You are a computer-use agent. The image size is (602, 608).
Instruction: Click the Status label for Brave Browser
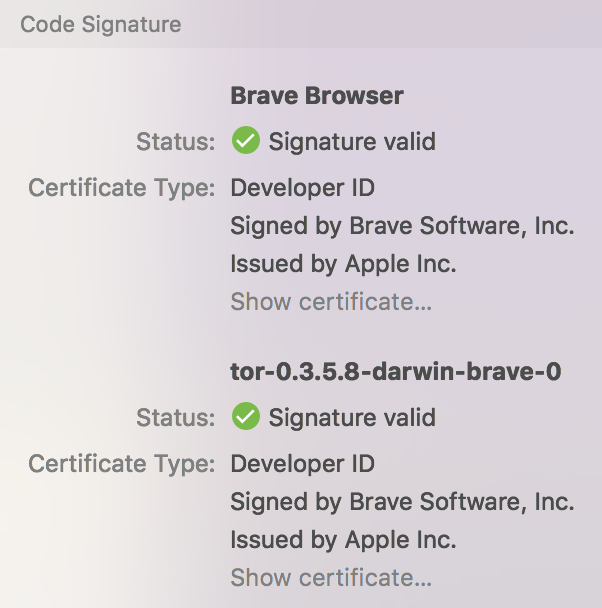(176, 141)
